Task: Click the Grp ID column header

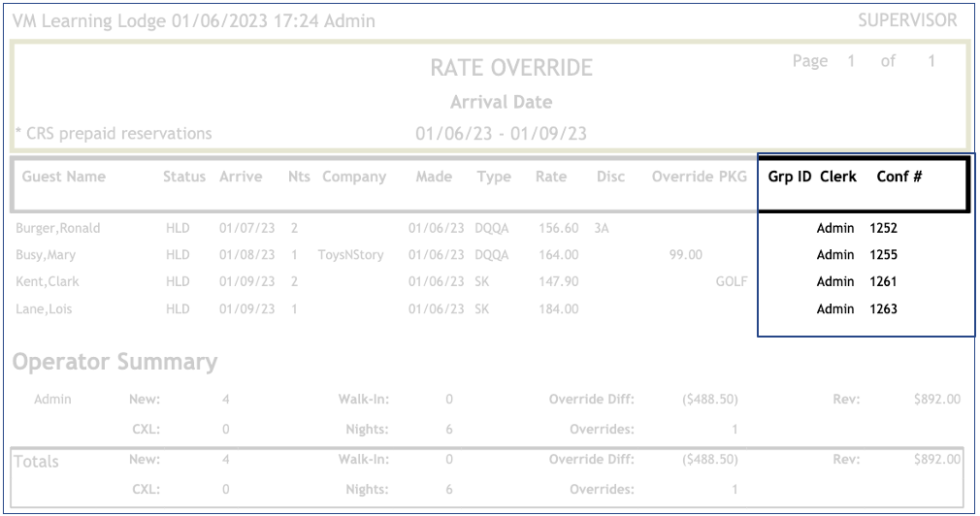Action: click(789, 177)
